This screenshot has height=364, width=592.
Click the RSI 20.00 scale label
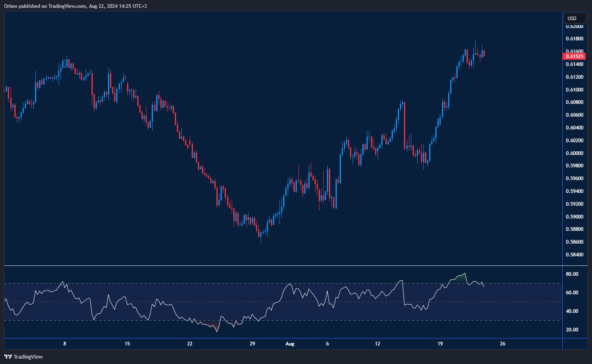pyautogui.click(x=572, y=330)
